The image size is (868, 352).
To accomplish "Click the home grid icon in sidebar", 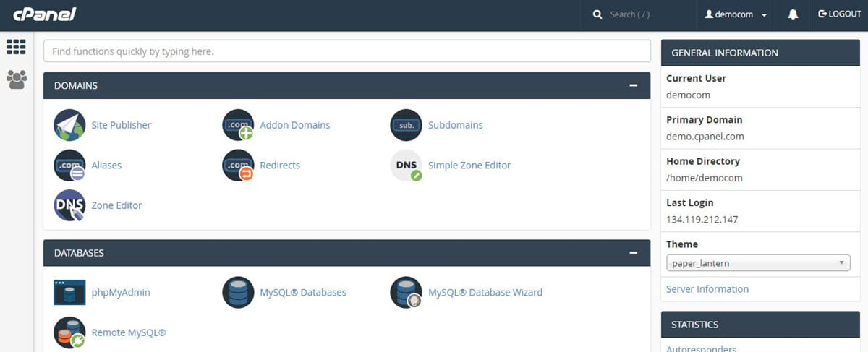I will 16,47.
